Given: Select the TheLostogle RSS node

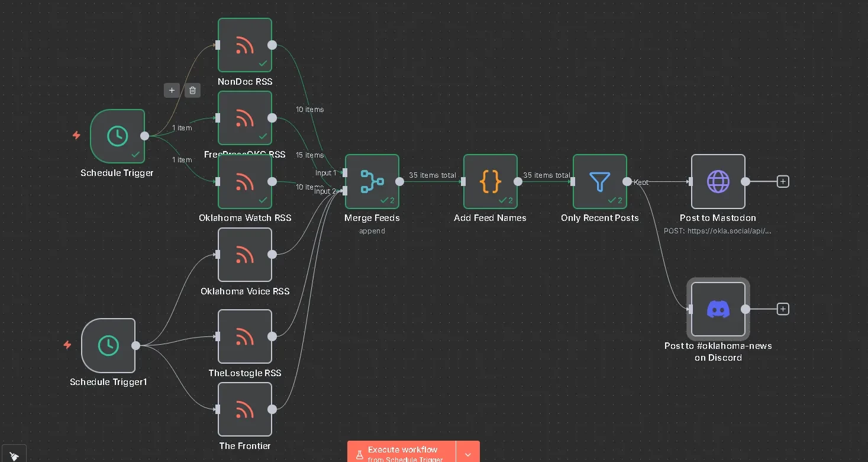Looking at the screenshot, I should [x=244, y=336].
